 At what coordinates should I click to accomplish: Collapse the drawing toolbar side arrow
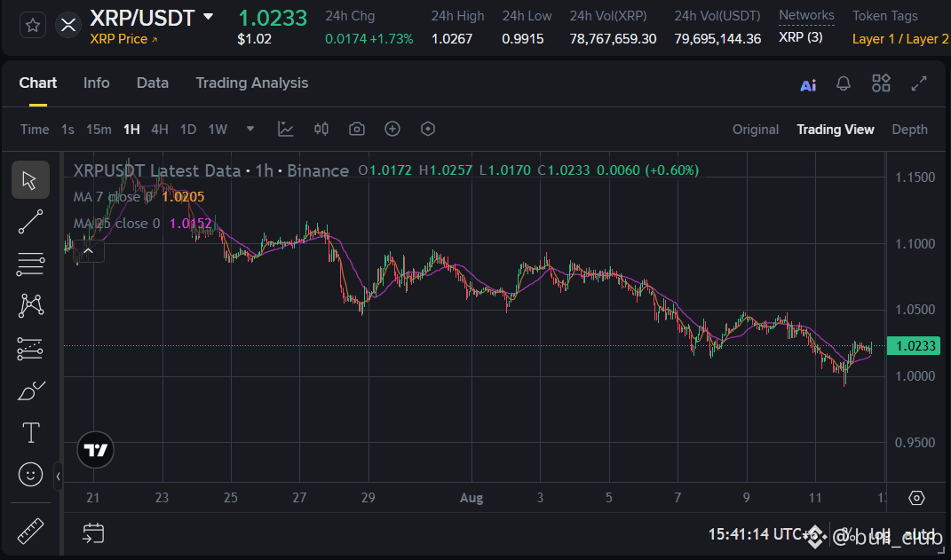point(59,476)
